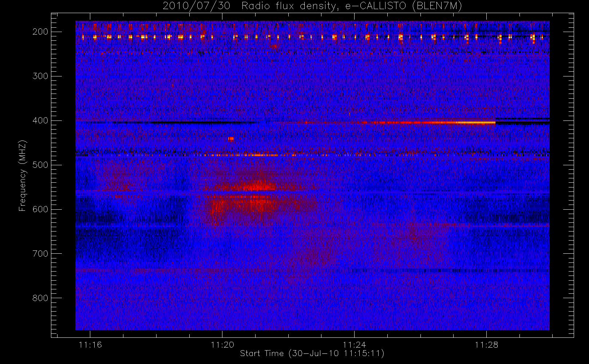Click the bright yellow streak on the 400 MHz line
The image size is (589, 364).
coord(476,123)
